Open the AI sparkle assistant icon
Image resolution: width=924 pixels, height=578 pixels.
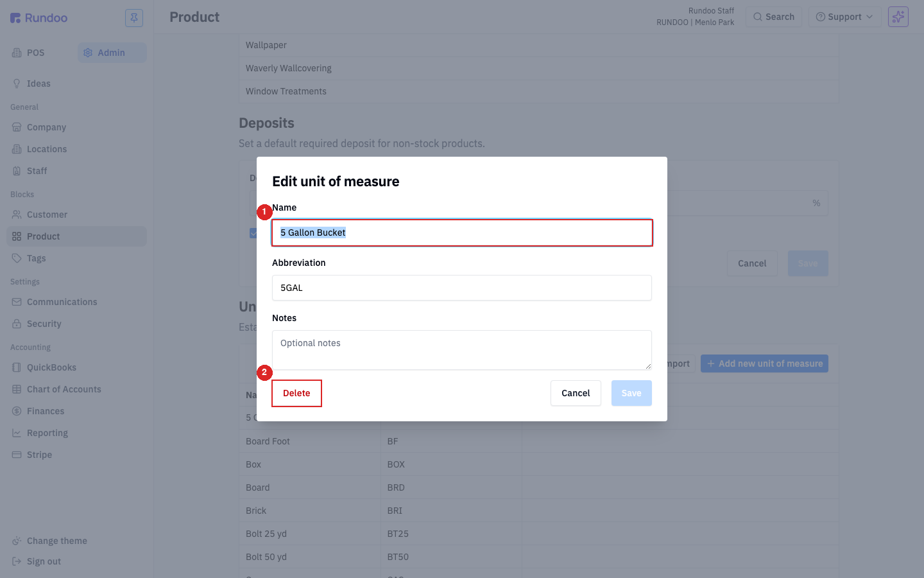click(898, 17)
